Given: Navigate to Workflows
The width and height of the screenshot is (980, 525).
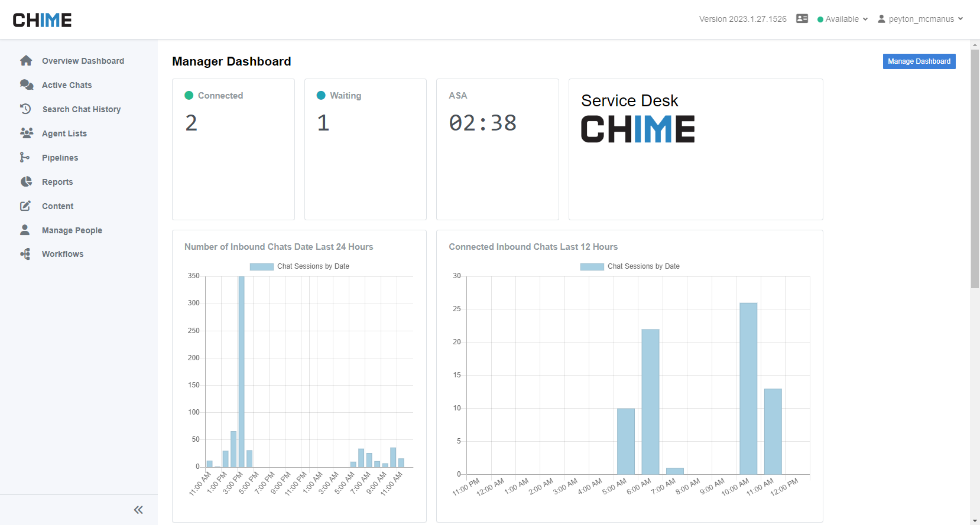Looking at the screenshot, I should [63, 254].
